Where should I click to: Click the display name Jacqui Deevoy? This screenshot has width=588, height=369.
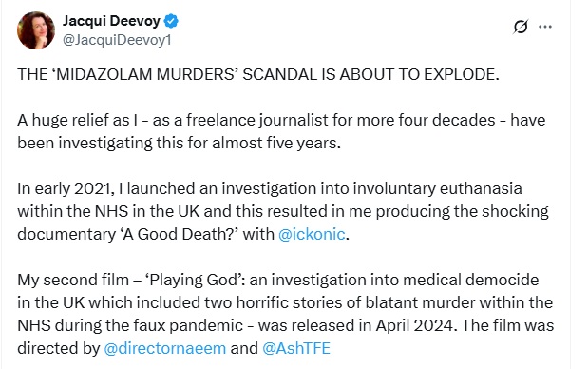click(111, 21)
